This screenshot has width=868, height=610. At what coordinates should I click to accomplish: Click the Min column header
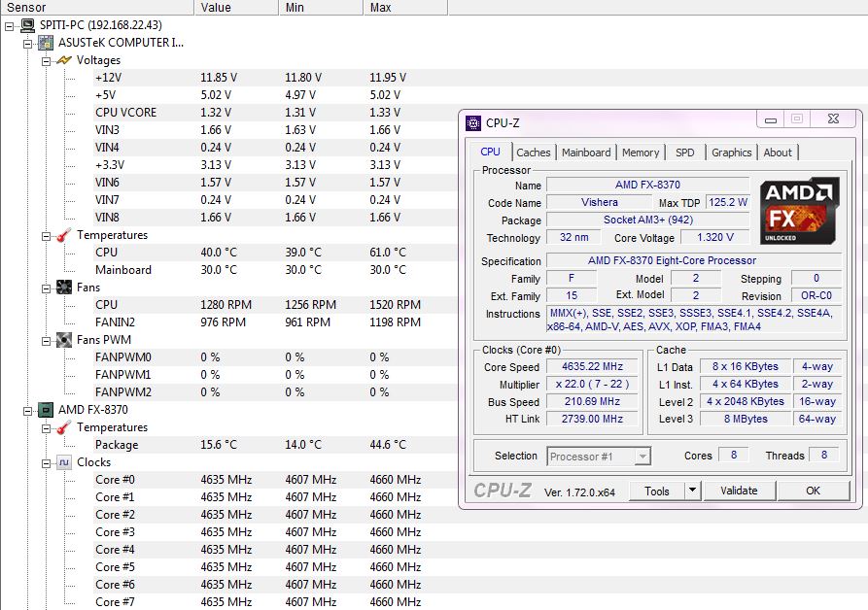pyautogui.click(x=321, y=7)
